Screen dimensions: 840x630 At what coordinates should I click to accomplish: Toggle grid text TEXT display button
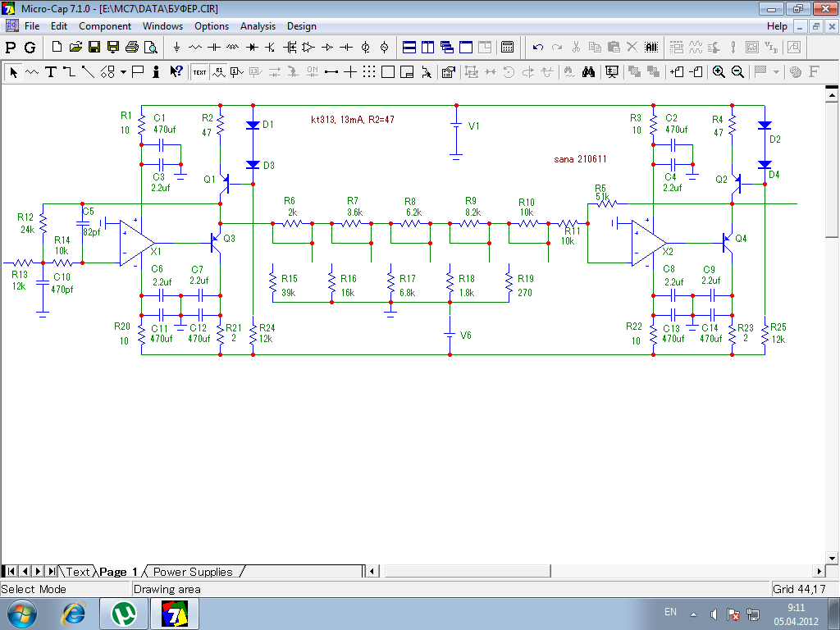199,72
